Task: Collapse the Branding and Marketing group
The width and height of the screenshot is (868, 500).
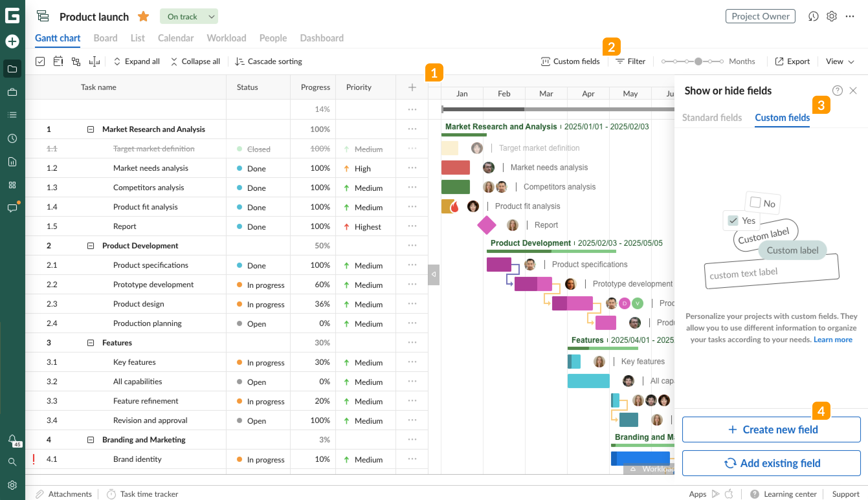Action: click(x=90, y=440)
